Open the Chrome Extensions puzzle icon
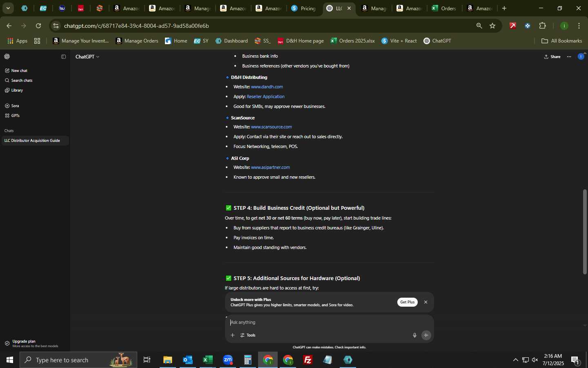 (x=542, y=26)
